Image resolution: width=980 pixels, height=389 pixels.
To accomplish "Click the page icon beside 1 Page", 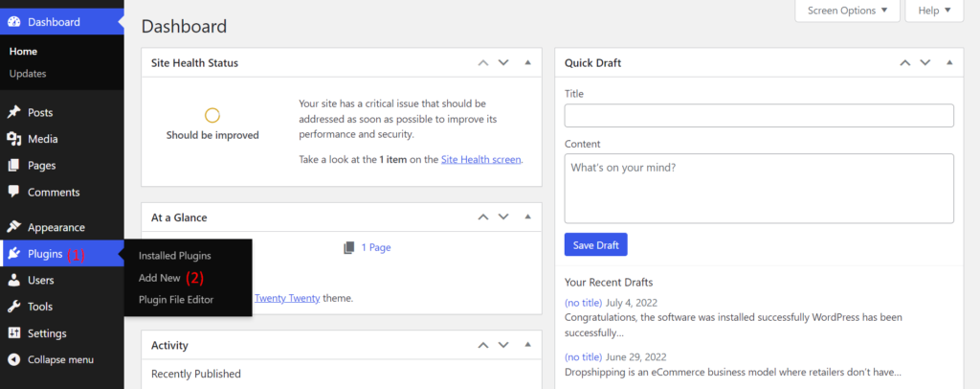I will point(349,247).
